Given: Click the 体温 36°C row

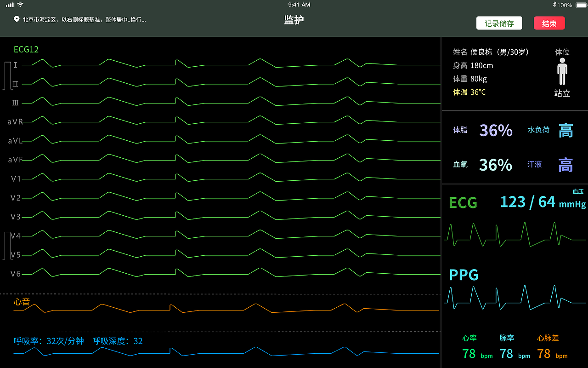Looking at the screenshot, I should tap(469, 92).
